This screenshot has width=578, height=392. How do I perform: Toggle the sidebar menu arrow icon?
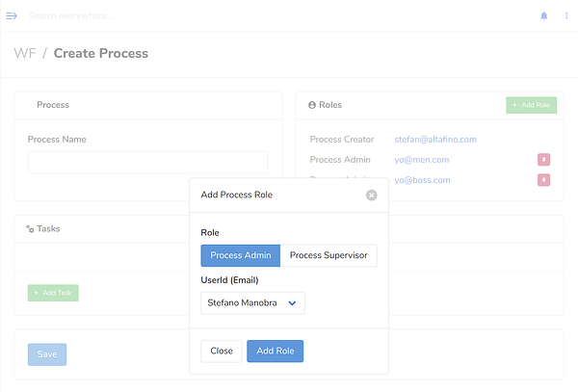(x=12, y=15)
